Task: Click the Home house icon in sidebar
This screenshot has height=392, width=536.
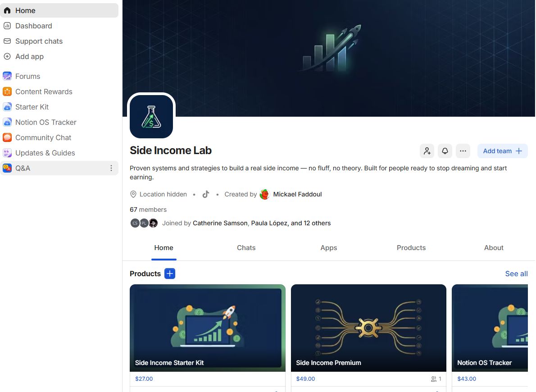Action: [7, 11]
